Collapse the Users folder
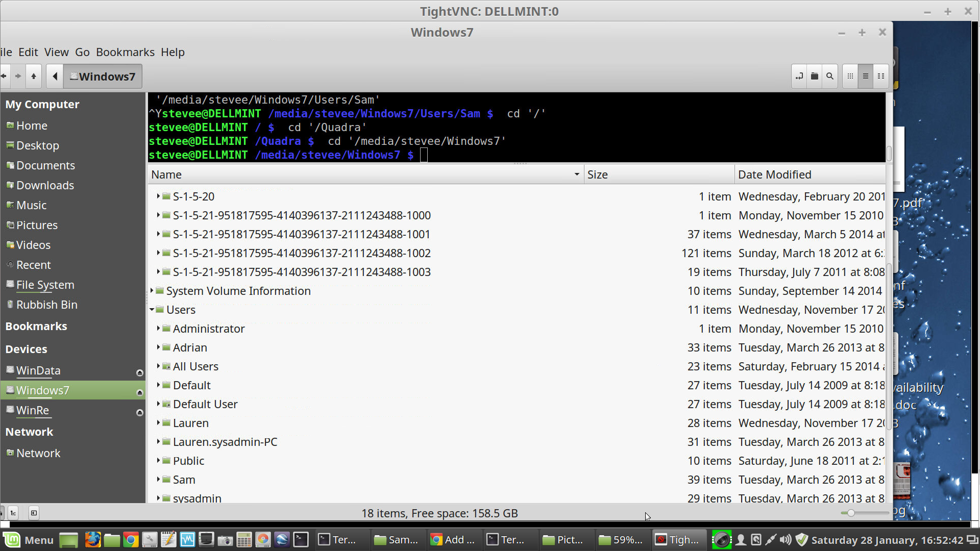The width and height of the screenshot is (980, 551). [152, 310]
